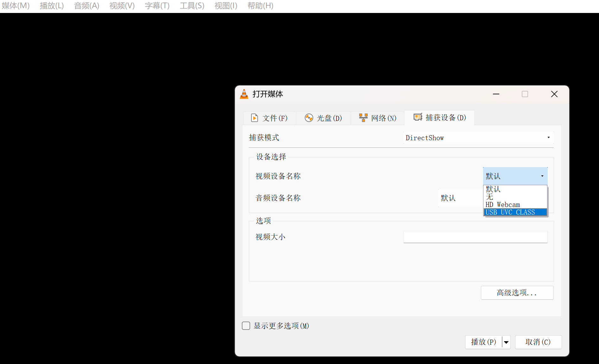599x364 pixels.
Task: Open the arrow beside 播放 button
Action: click(506, 342)
